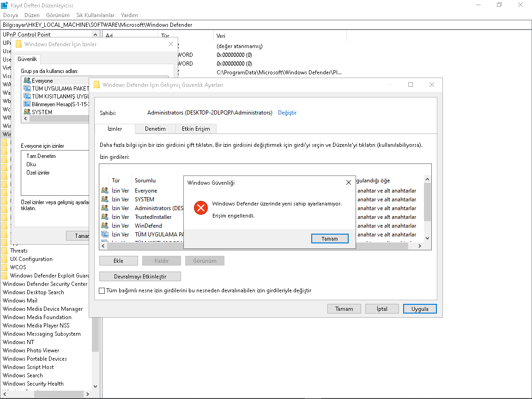This screenshot has height=399, width=532.
Task: Click the user icon of the TrustedInstaller entry
Action: click(105, 217)
